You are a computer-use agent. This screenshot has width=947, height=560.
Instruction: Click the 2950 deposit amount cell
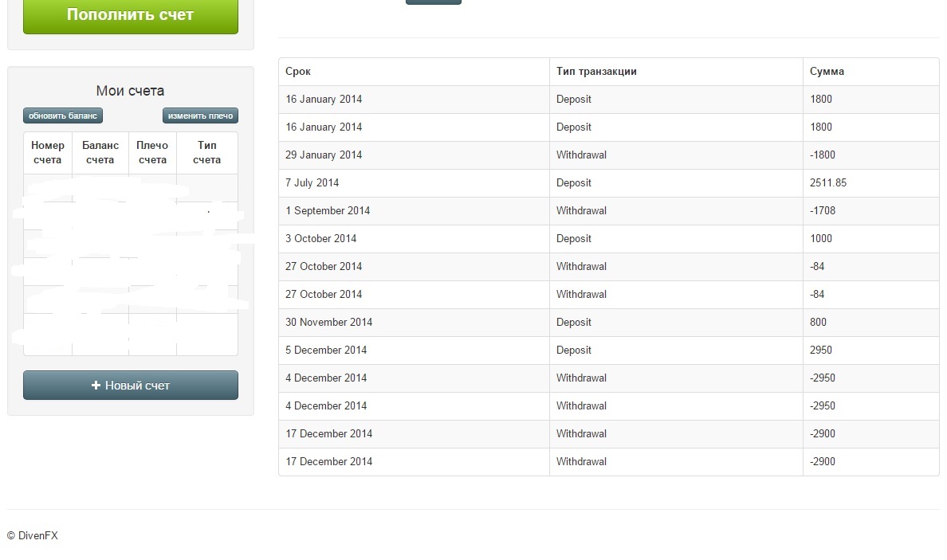(871, 350)
